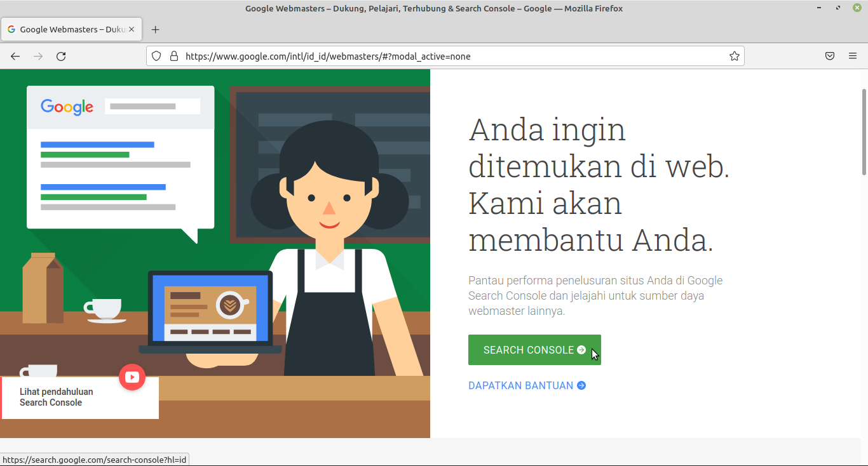Click the forward navigation arrow
868x466 pixels.
(x=38, y=57)
